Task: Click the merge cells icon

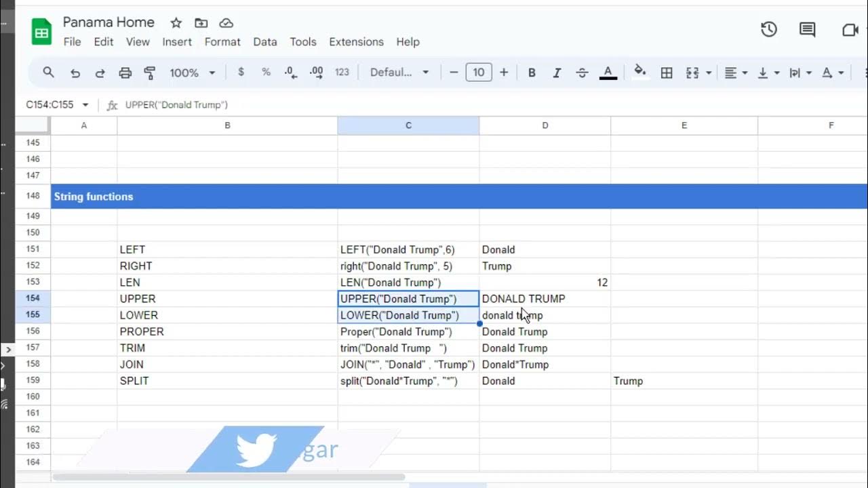Action: 692,73
